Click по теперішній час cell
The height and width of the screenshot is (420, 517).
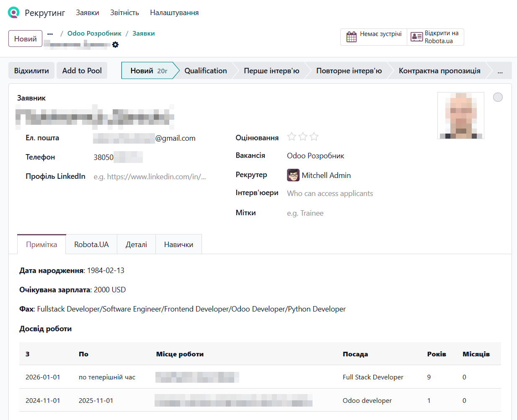(x=107, y=377)
